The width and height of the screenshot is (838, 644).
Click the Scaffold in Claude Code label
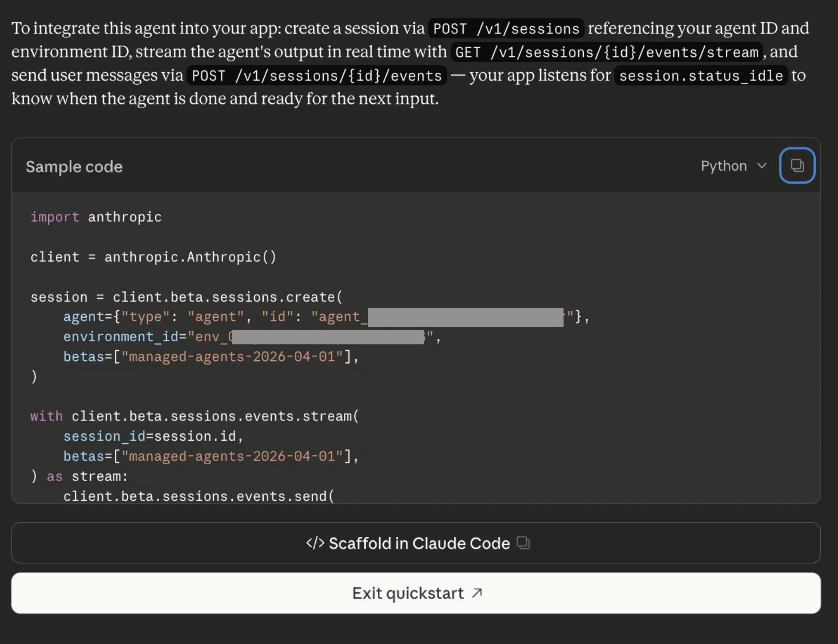(x=419, y=543)
